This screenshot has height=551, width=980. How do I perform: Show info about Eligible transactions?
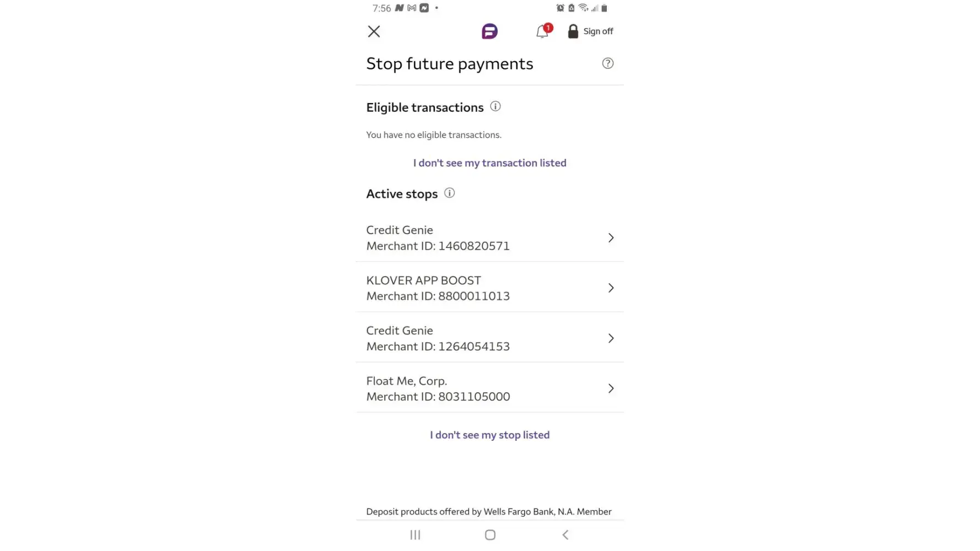496,107
